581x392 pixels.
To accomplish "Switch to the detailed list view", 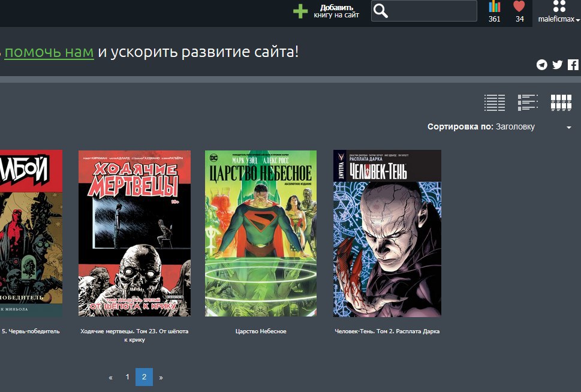I will [x=528, y=102].
